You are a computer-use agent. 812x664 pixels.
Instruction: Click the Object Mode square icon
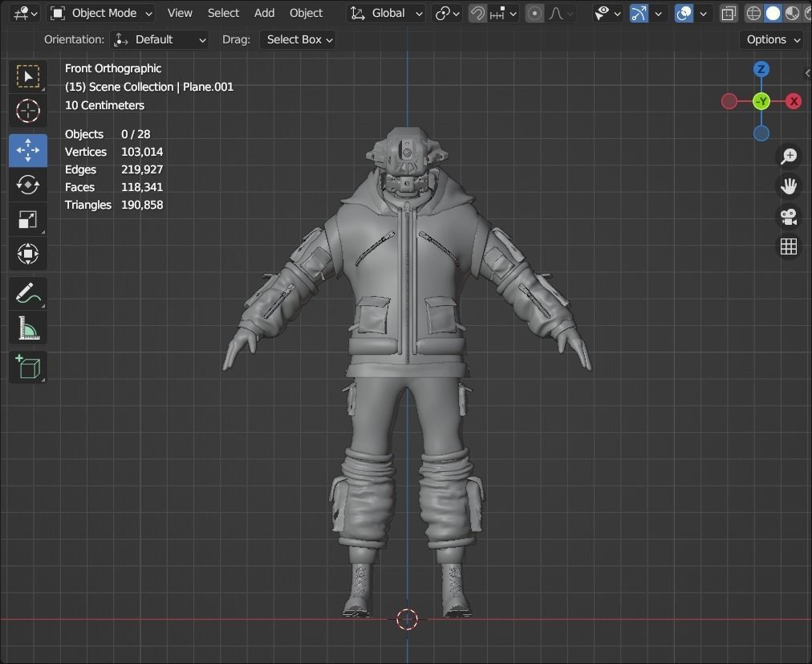(58, 13)
